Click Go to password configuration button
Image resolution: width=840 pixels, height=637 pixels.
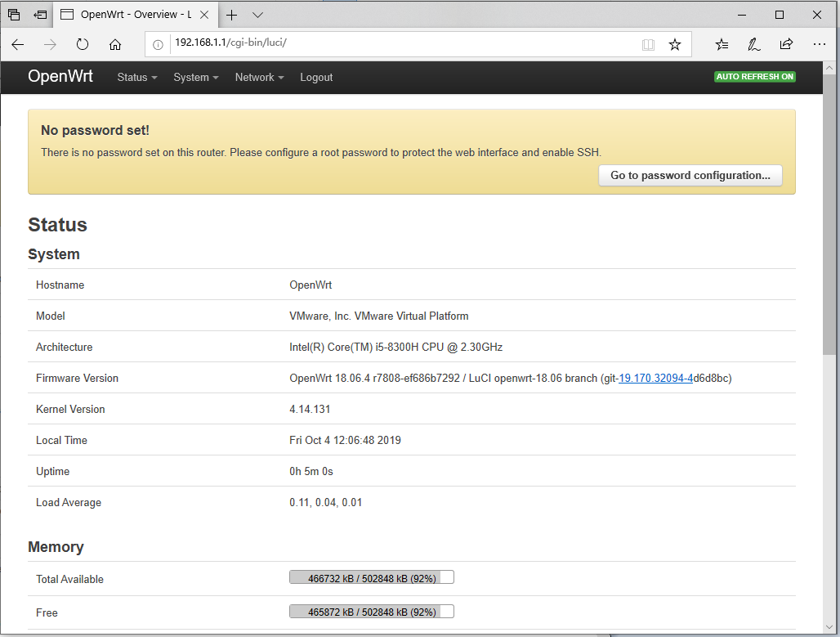[x=690, y=175]
